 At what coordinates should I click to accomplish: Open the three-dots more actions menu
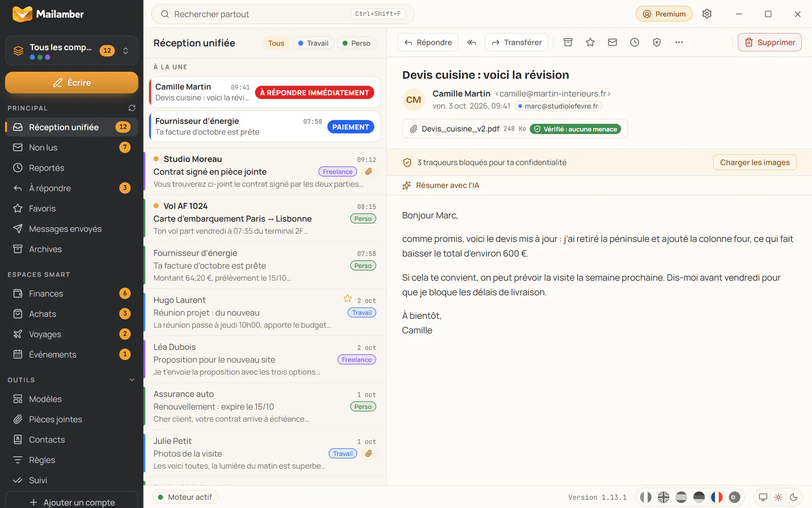click(679, 42)
